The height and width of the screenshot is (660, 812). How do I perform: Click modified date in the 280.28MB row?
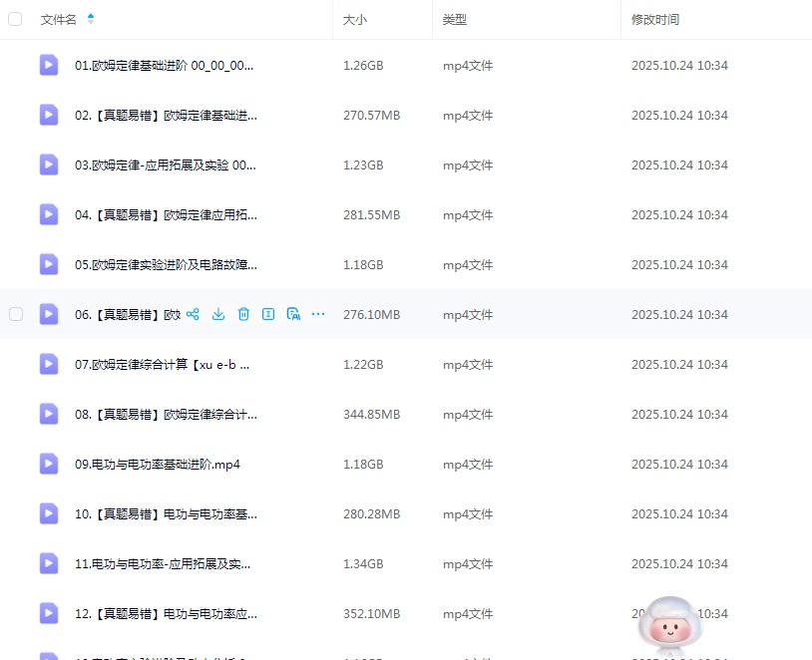point(679,514)
